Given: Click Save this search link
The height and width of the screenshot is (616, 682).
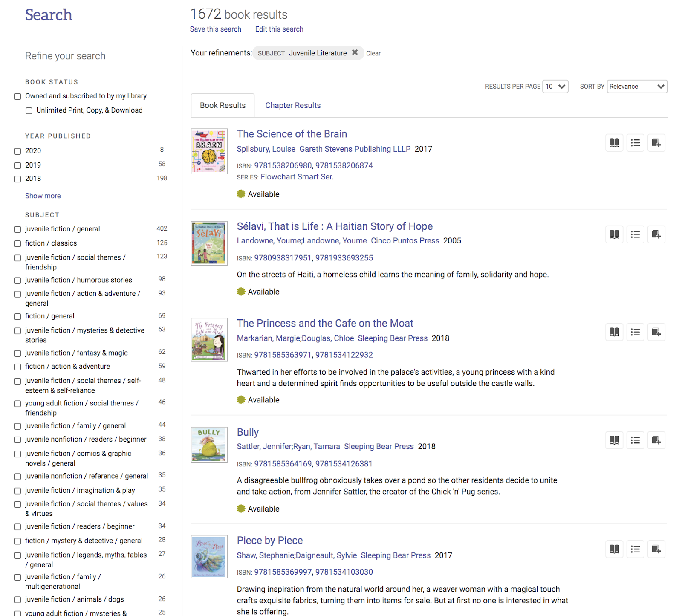Looking at the screenshot, I should point(216,29).
